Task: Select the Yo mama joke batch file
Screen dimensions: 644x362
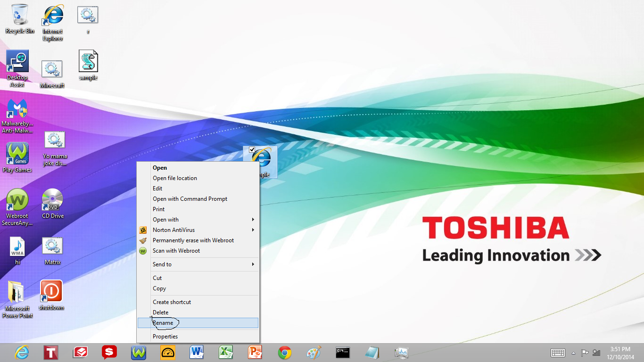Action: click(55, 148)
